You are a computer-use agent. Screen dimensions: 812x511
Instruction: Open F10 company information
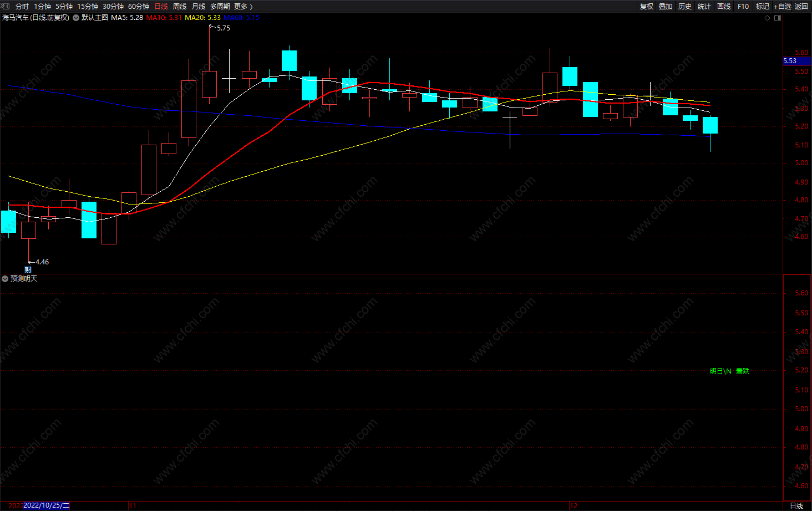pos(743,7)
